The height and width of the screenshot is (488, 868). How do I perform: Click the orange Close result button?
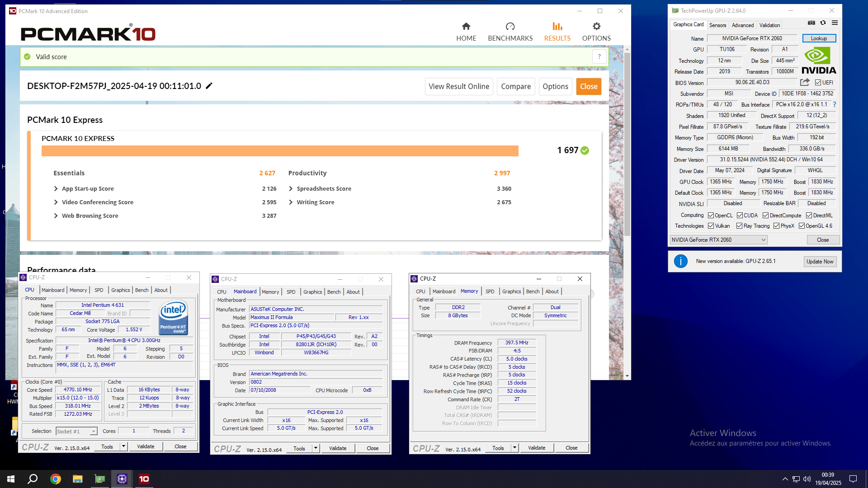(x=589, y=86)
